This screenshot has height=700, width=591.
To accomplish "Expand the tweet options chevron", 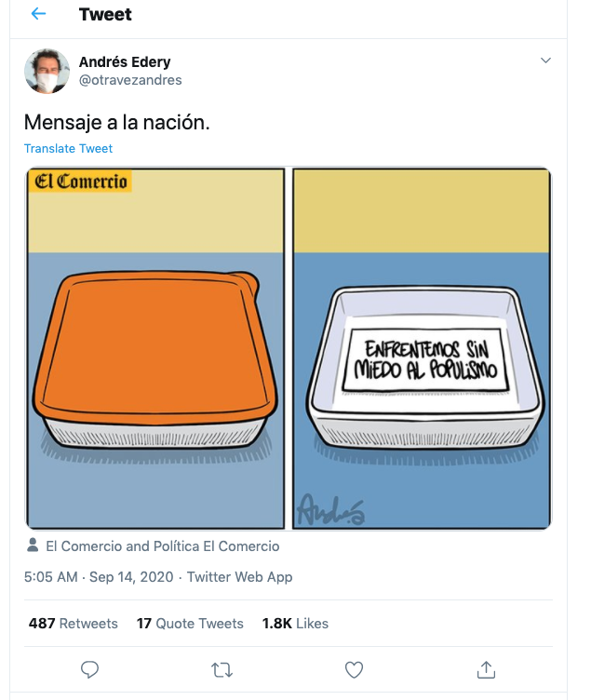I will [545, 61].
